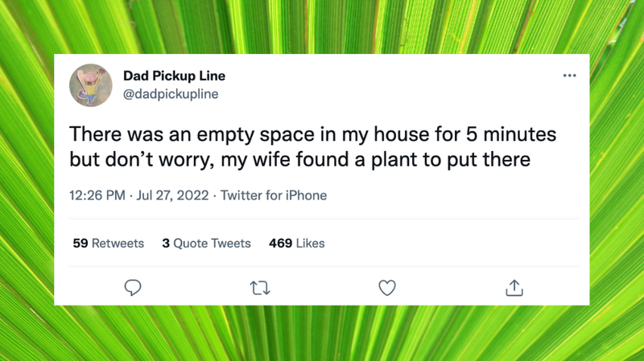Click the share upload arrow icon
This screenshot has width=644, height=361.
pyautogui.click(x=514, y=287)
